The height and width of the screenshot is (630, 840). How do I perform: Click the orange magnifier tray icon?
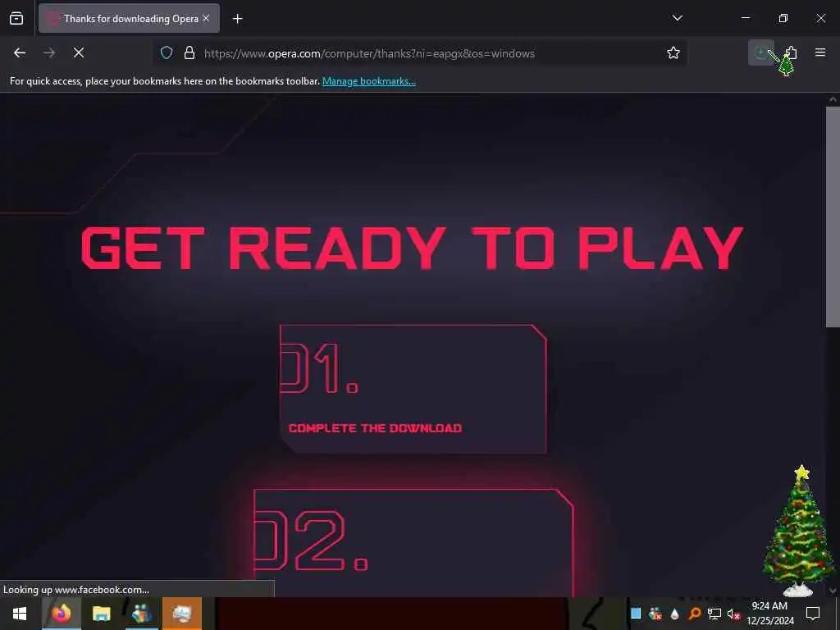pos(694,614)
